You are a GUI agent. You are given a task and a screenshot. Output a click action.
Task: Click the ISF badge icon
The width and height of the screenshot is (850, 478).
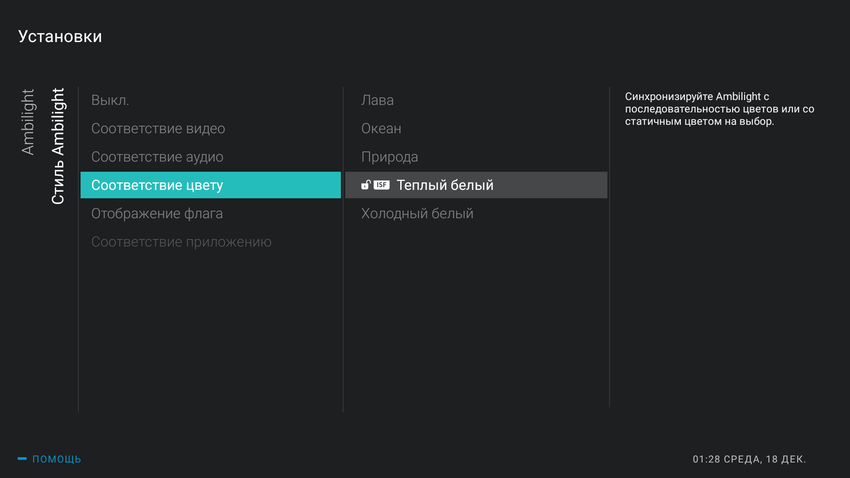coord(381,185)
